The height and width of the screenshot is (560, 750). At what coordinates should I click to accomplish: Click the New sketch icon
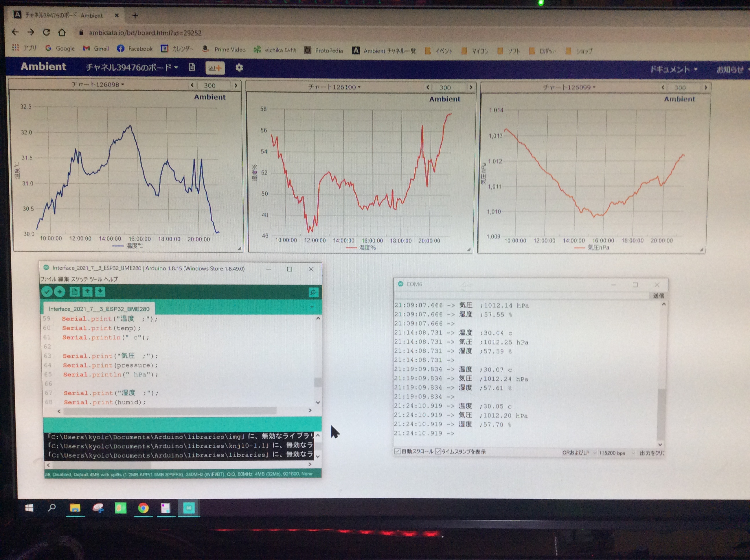(74, 291)
